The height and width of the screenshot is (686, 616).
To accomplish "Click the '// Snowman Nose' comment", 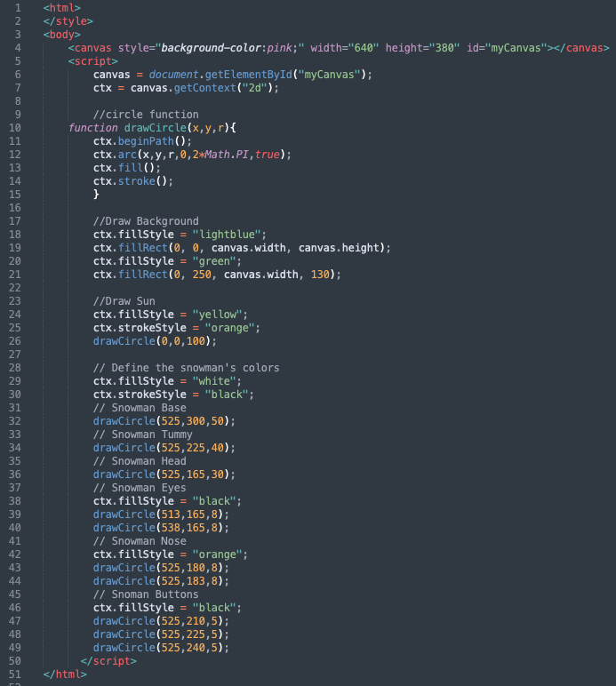I will [x=140, y=541].
